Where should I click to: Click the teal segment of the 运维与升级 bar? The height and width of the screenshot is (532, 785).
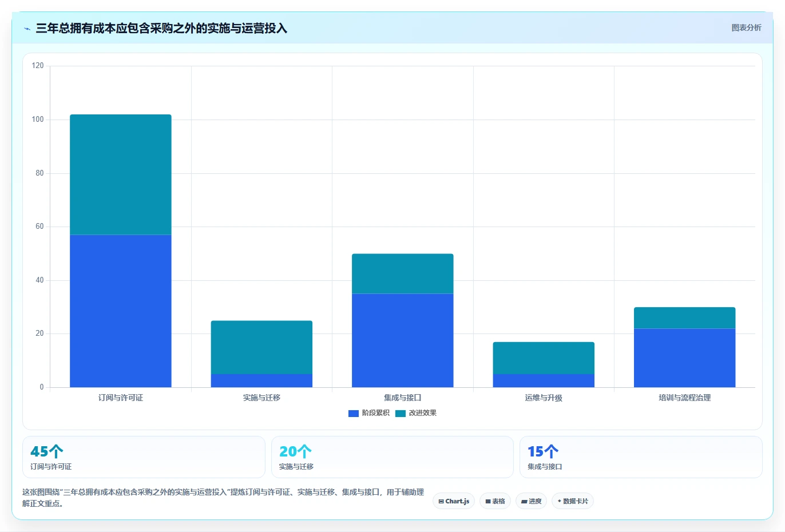(x=544, y=358)
